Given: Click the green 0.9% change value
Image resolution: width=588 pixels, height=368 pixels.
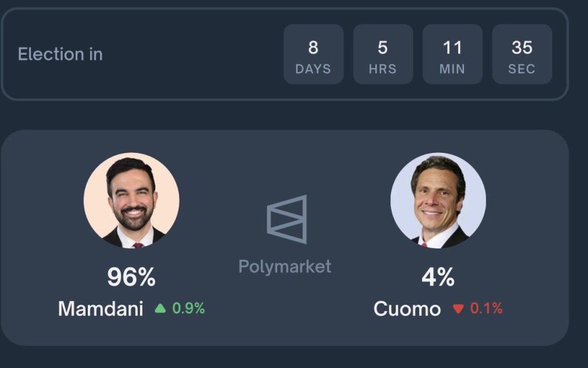Looking at the screenshot, I should coord(188,308).
